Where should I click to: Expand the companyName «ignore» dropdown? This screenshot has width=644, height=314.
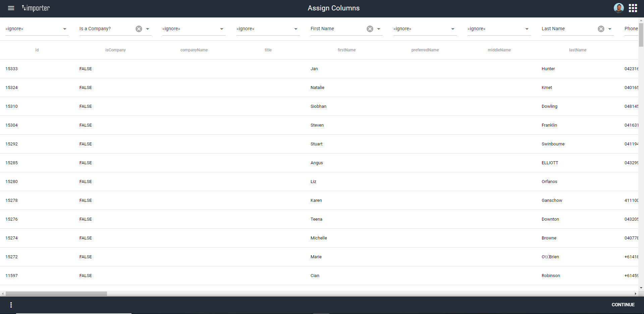tap(222, 29)
